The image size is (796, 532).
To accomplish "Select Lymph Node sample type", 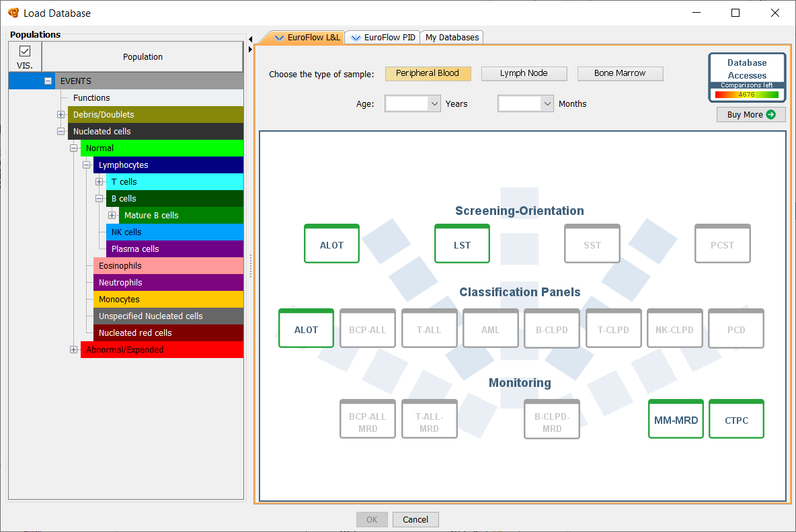I will tap(524, 73).
